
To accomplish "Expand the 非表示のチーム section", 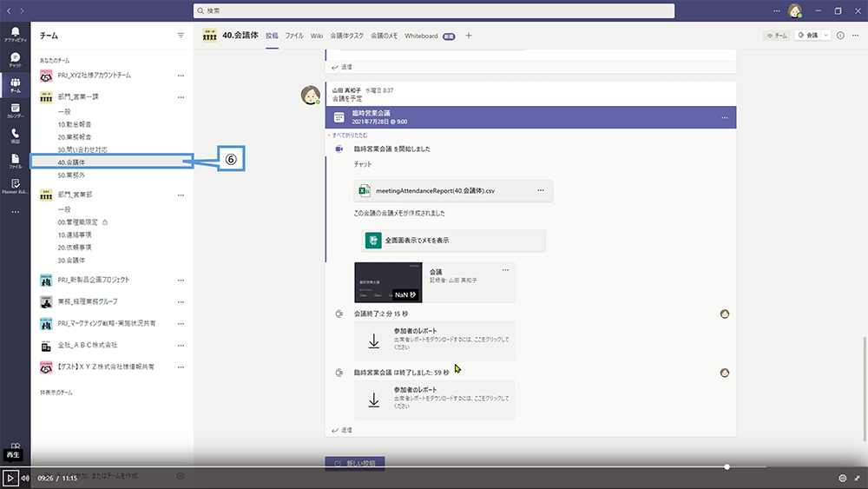I will 56,393.
